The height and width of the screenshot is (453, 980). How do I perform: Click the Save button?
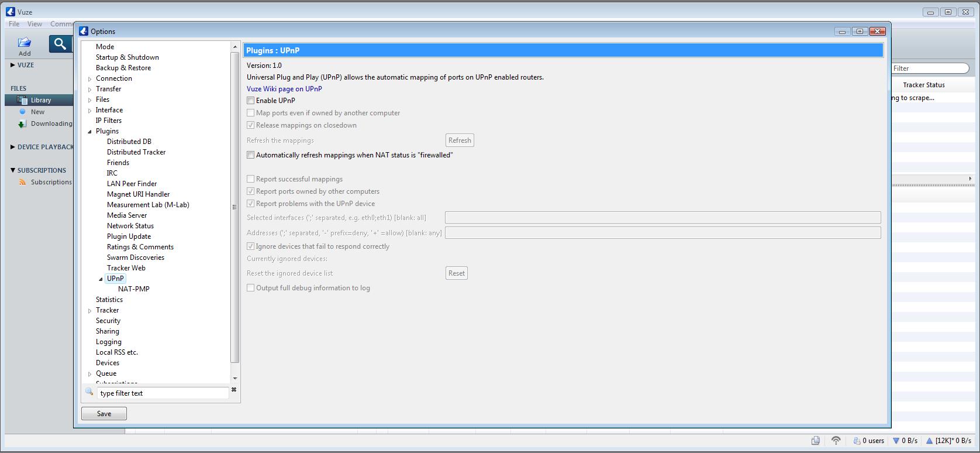pyautogui.click(x=104, y=414)
